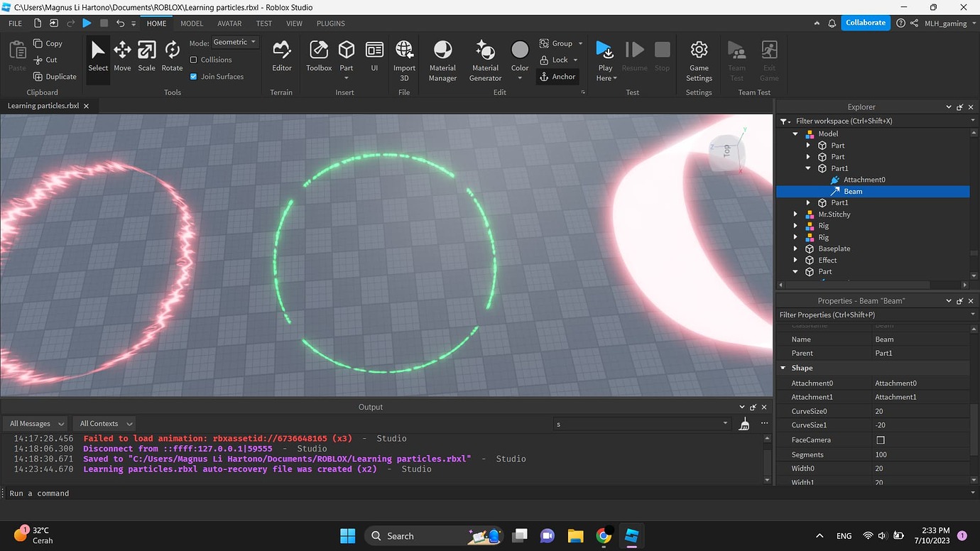Open the PLUGINS tab
Viewport: 980px width, 551px height.
tap(330, 23)
